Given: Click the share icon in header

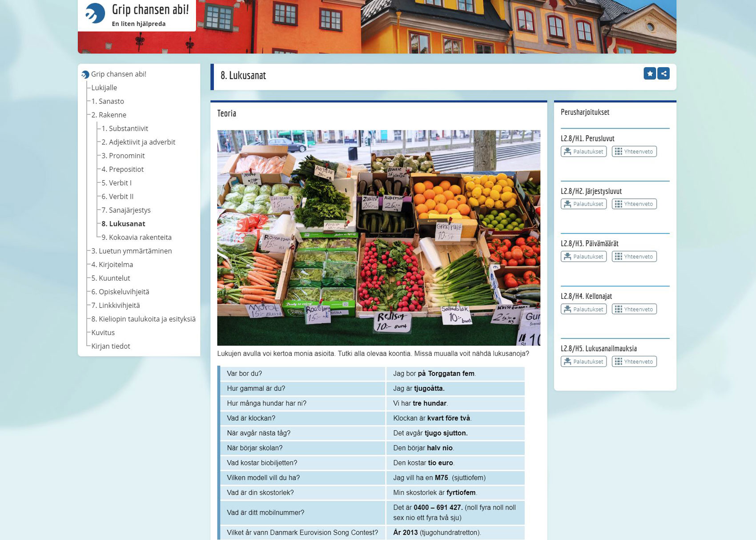Looking at the screenshot, I should coord(663,74).
